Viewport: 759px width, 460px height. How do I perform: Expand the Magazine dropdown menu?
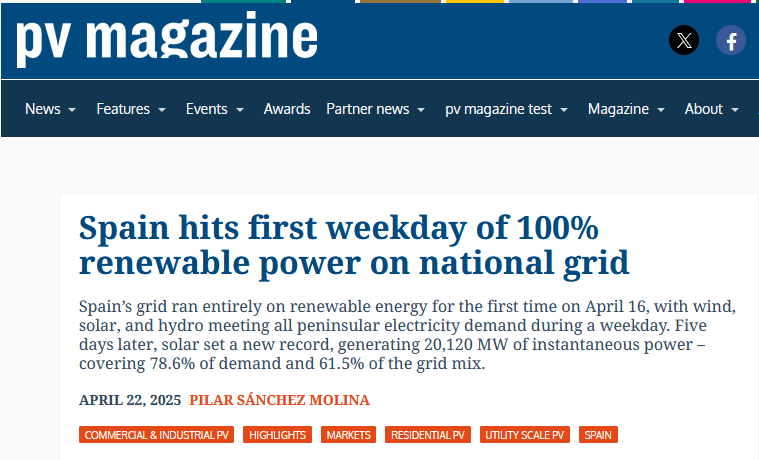point(626,109)
